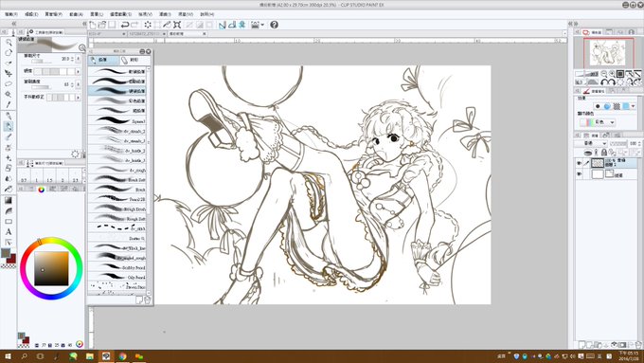Open the CLIP STUDIO launcher dropdown arrow
Viewport: 644px width, 363px height.
point(262,25)
